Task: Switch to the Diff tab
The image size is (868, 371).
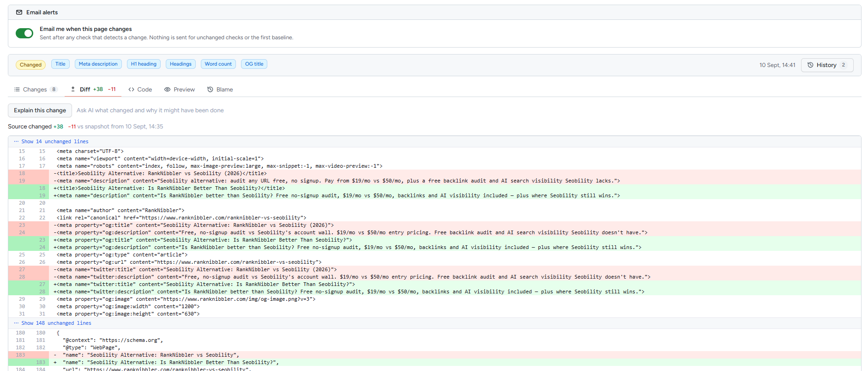Action: pyautogui.click(x=93, y=90)
